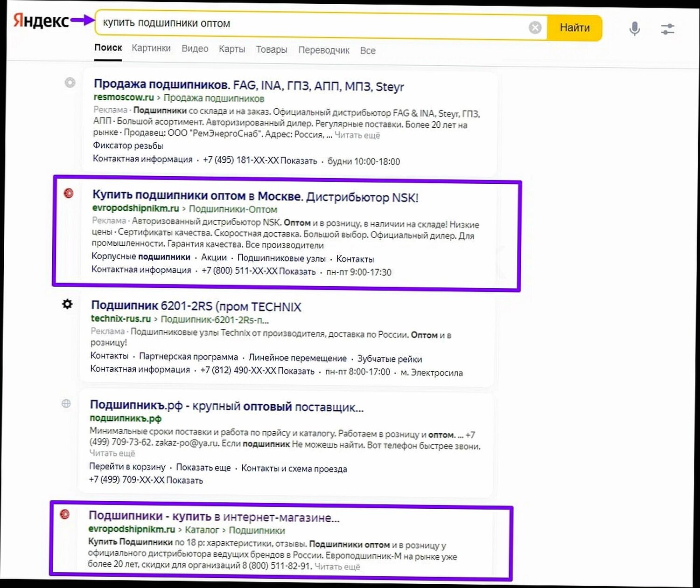Expand 'Читать ещё' in last result
The height and width of the screenshot is (588, 700).
[x=337, y=567]
